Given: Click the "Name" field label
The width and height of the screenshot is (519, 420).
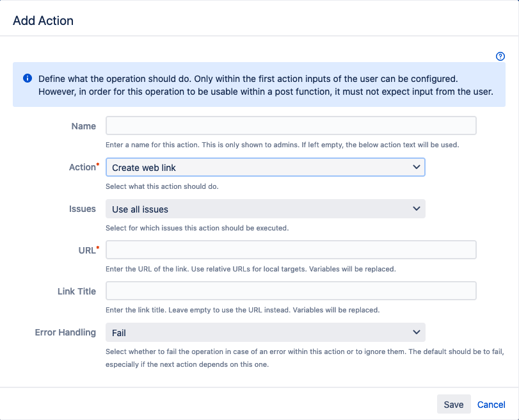Looking at the screenshot, I should click(x=84, y=126).
